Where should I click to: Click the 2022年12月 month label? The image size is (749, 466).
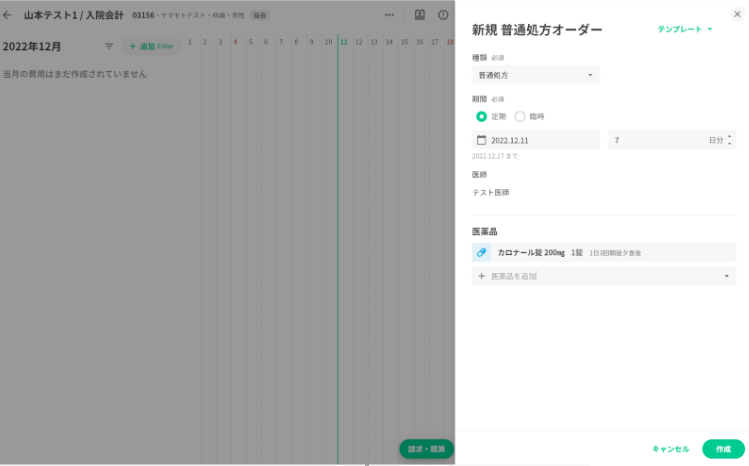tap(32, 46)
